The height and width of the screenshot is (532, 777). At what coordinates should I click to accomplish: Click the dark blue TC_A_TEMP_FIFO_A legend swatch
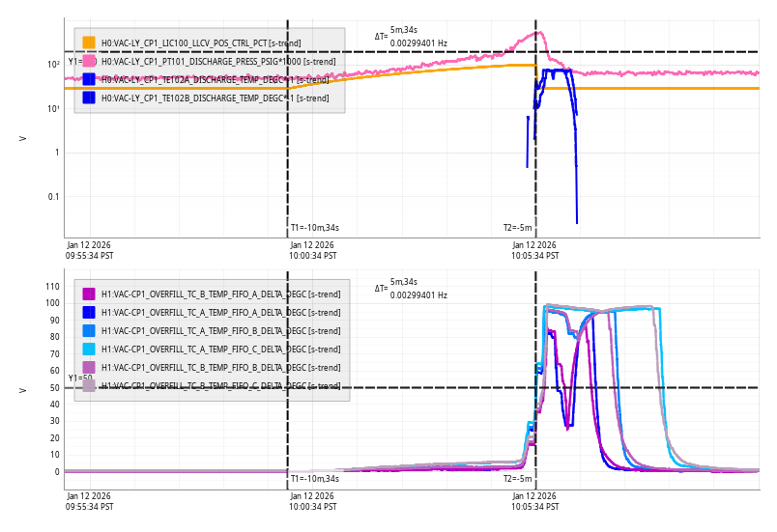click(x=89, y=312)
